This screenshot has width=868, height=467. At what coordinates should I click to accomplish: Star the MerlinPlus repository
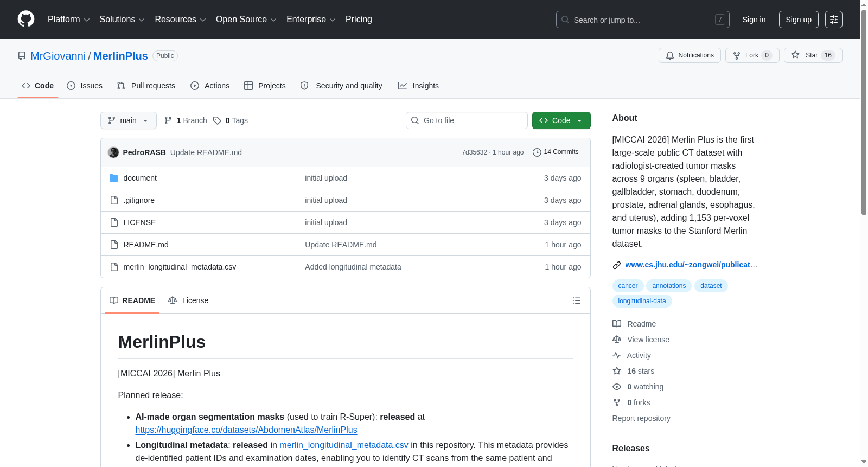[813, 55]
